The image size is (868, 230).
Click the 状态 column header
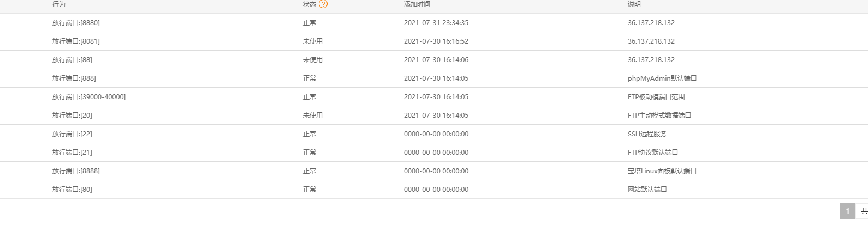[310, 4]
